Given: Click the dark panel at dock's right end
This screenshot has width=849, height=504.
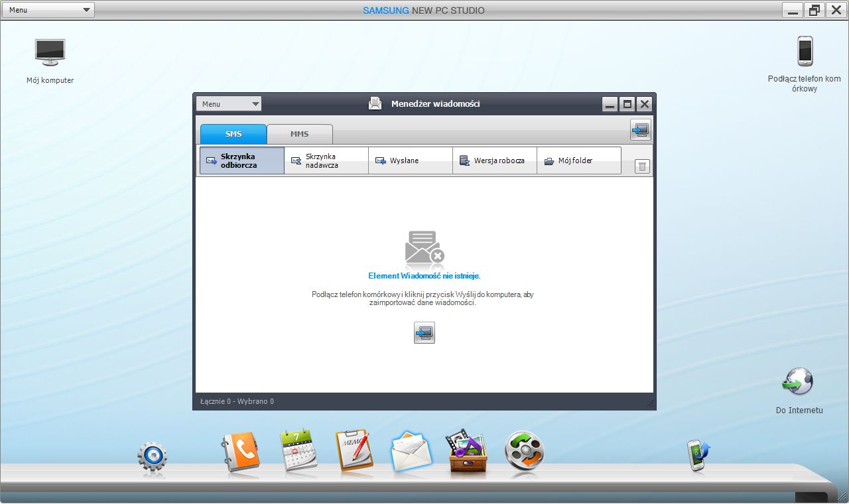Looking at the screenshot, I should point(811,497).
